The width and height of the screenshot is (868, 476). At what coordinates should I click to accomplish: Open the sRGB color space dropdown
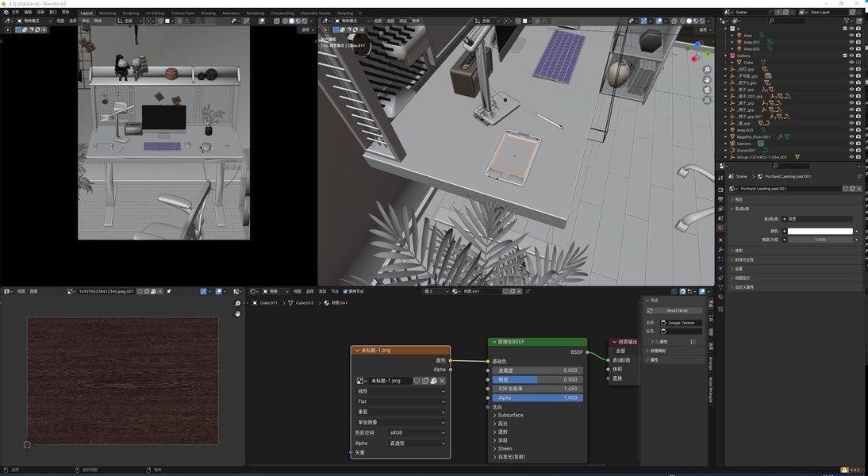[x=417, y=433]
